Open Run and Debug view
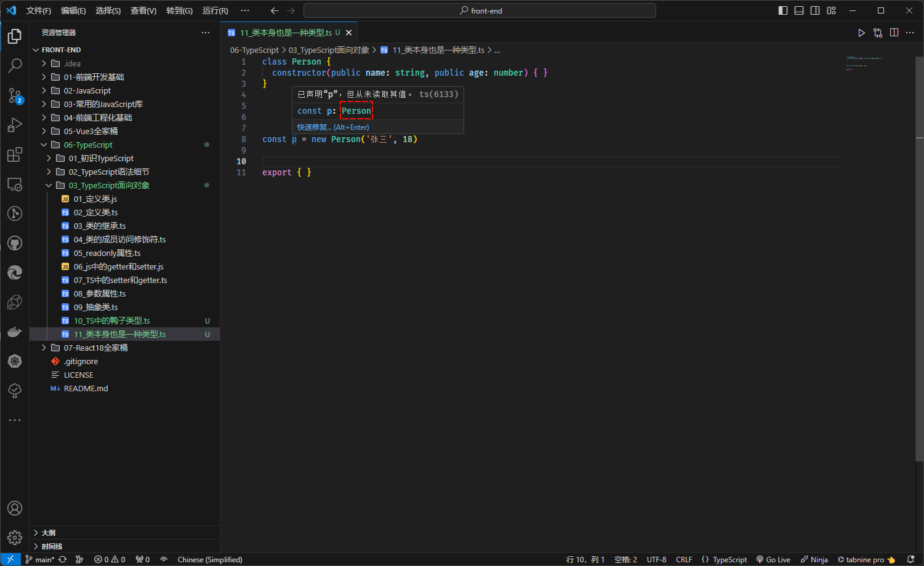This screenshot has height=566, width=924. (15, 125)
